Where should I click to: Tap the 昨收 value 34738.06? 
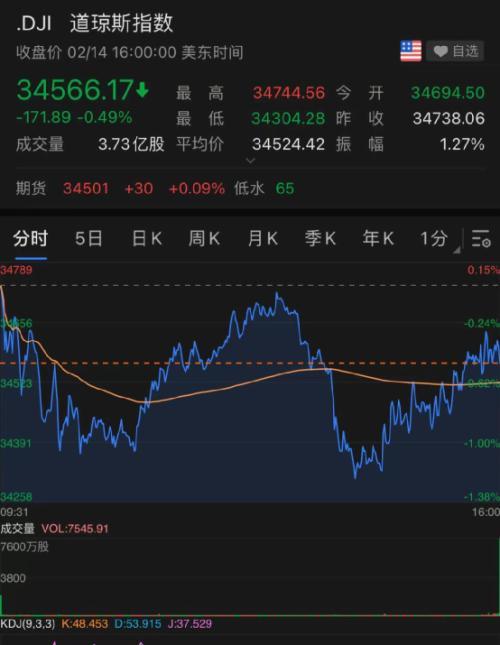click(449, 118)
